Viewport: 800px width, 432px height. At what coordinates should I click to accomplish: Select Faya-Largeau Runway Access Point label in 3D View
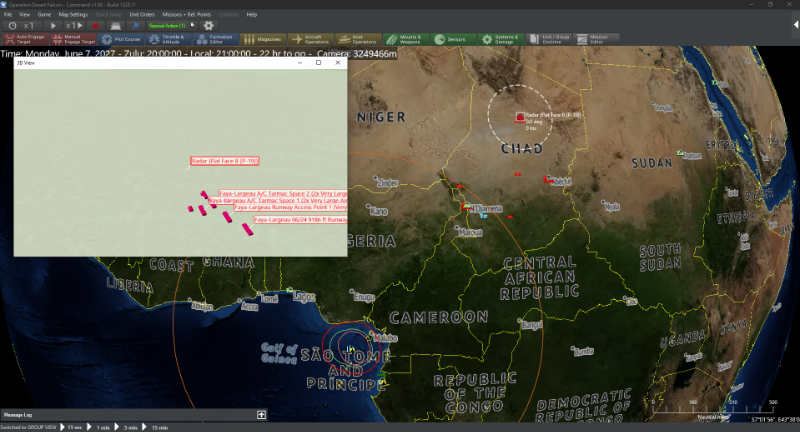click(290, 207)
